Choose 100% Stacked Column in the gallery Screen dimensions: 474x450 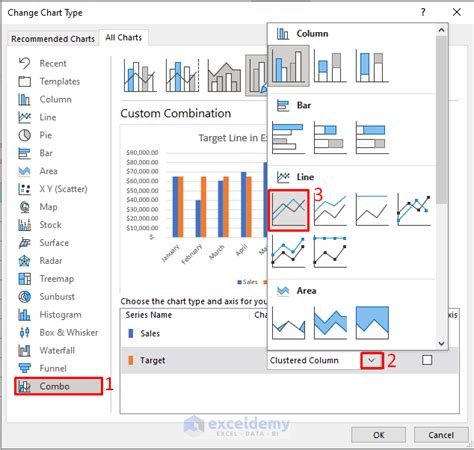(x=372, y=66)
